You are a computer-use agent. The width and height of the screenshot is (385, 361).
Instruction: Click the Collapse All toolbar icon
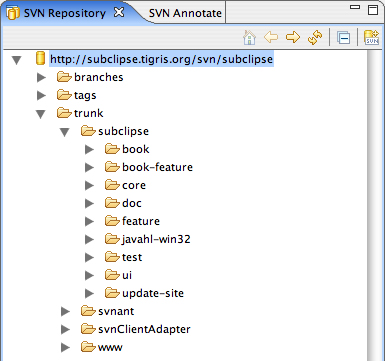pos(343,38)
